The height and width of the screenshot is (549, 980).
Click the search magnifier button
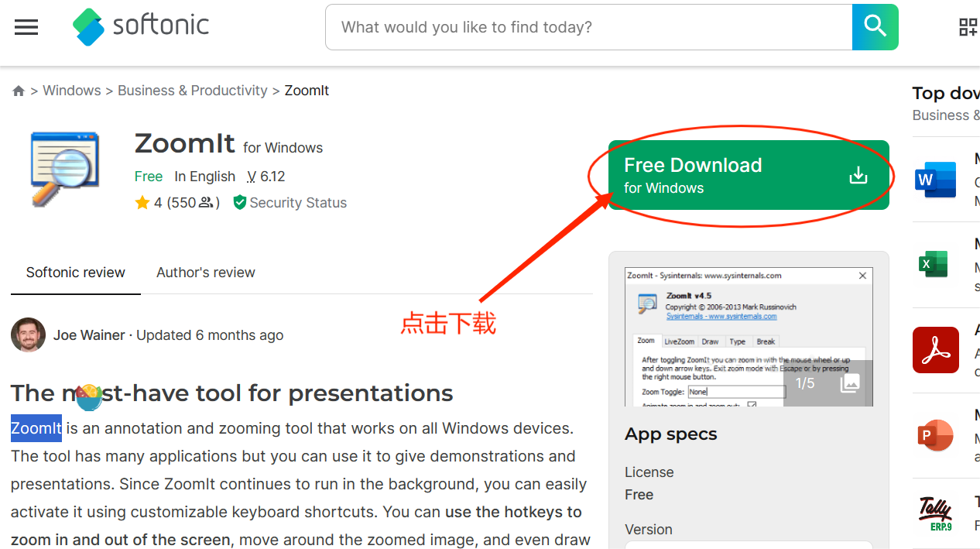pyautogui.click(x=875, y=27)
